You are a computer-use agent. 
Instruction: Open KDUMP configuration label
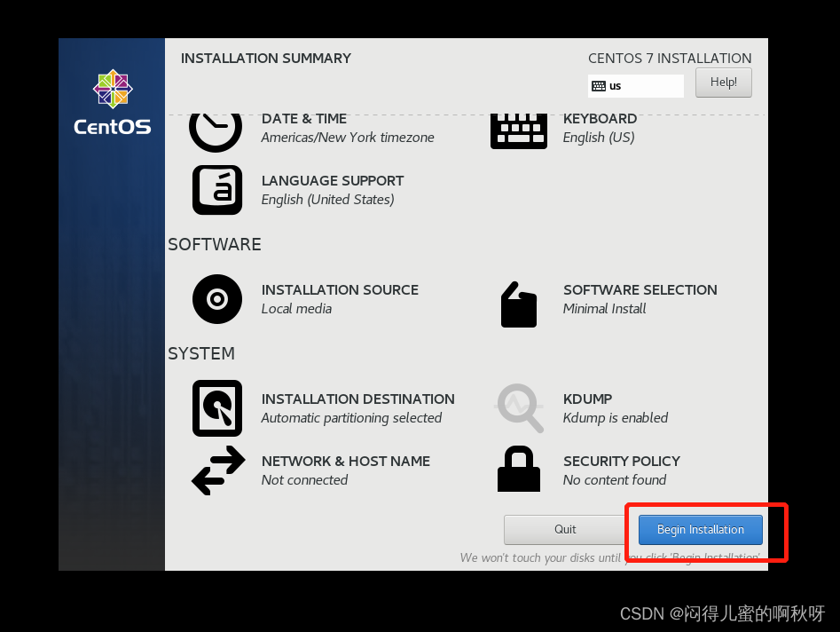click(x=588, y=399)
